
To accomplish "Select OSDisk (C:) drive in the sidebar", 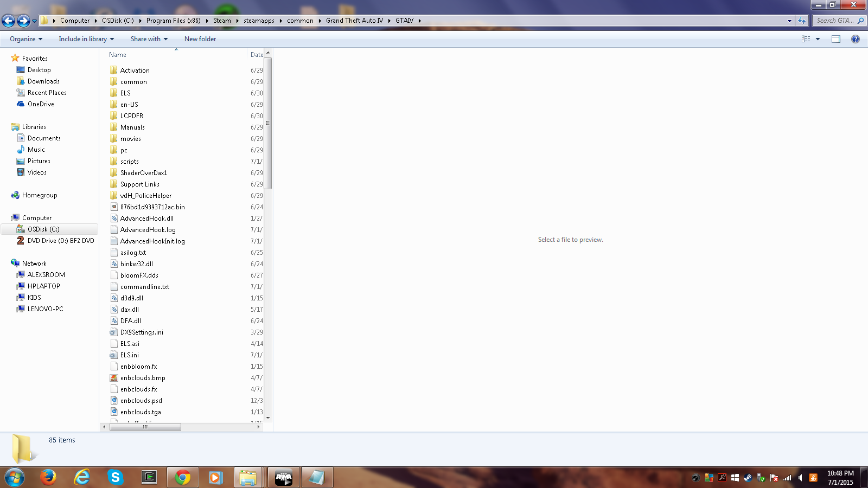I will [x=43, y=229].
